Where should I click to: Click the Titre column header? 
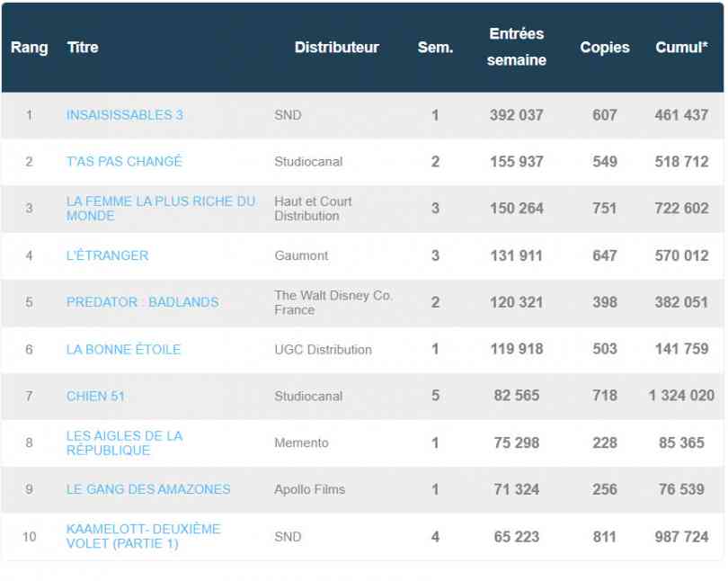click(x=83, y=48)
